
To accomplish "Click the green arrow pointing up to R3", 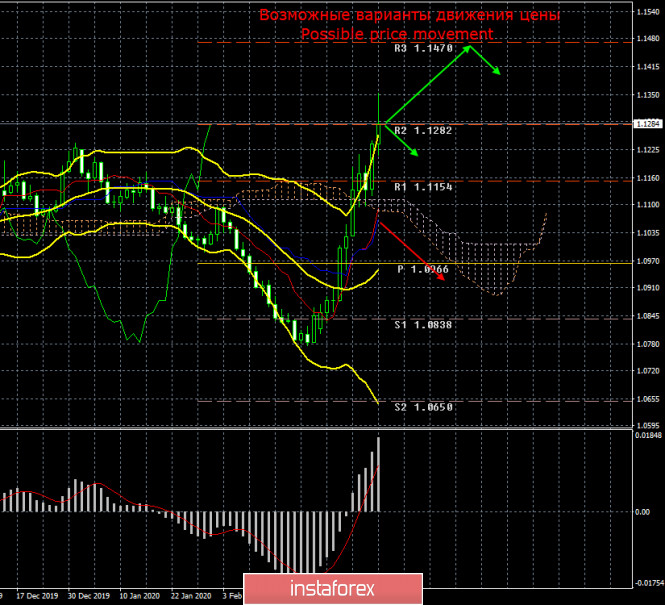I will click(x=427, y=85).
